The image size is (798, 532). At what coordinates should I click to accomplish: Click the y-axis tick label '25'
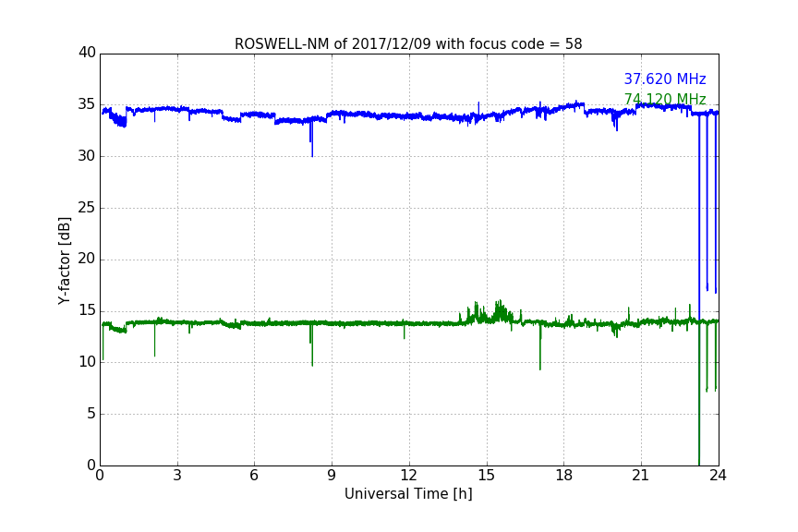tap(87, 207)
